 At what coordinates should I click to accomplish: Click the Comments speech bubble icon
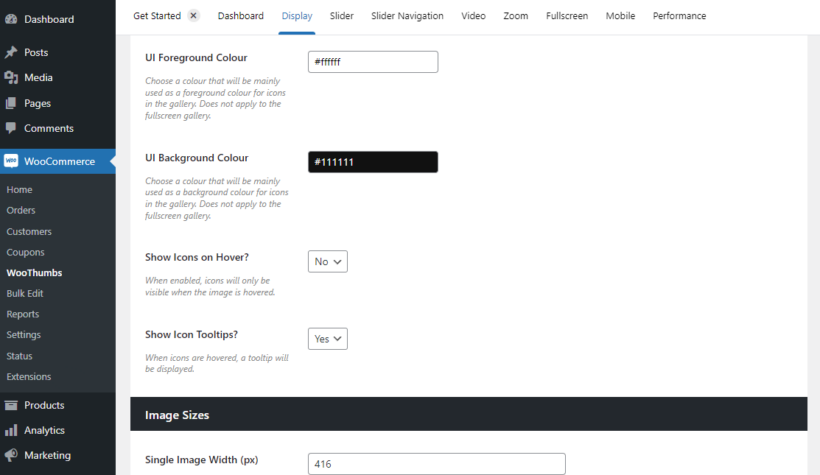(11, 128)
